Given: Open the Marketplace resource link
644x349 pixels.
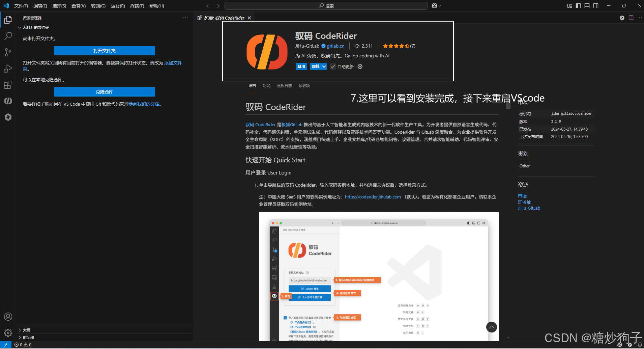Looking at the screenshot, I should point(522,196).
